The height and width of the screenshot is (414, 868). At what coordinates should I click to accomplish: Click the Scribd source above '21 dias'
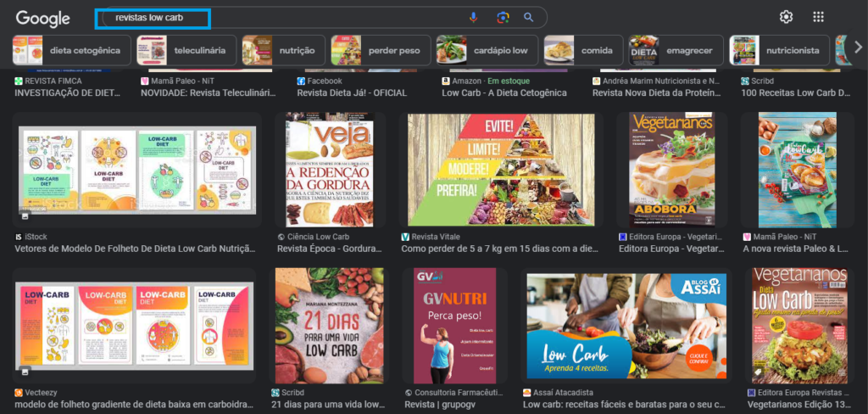point(290,393)
